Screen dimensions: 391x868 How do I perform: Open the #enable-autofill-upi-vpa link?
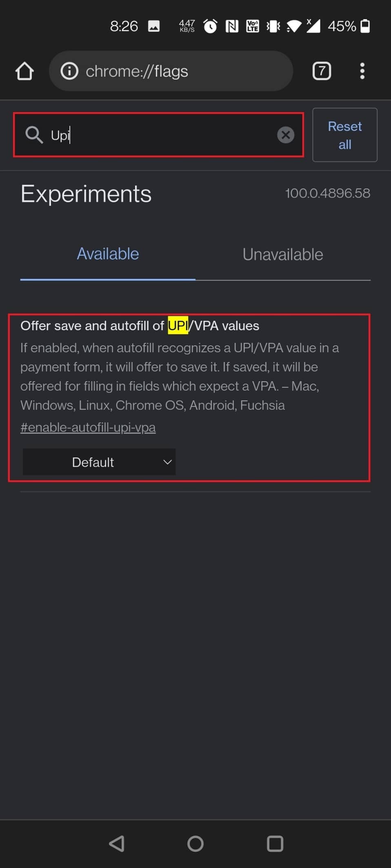(88, 427)
